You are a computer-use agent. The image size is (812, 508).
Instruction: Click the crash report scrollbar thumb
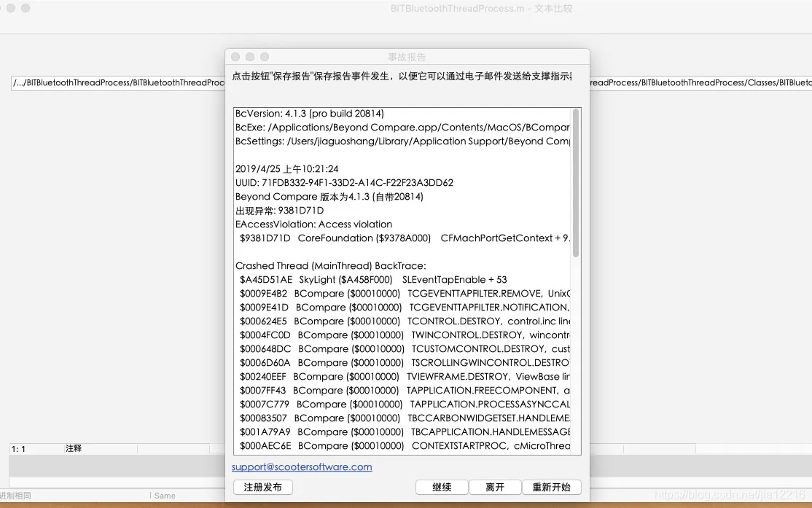click(x=575, y=183)
